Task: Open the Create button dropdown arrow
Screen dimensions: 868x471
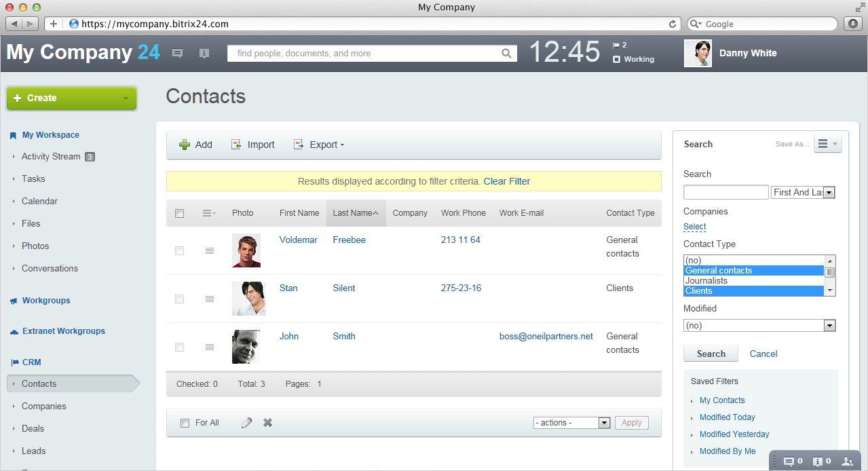Action: point(126,98)
